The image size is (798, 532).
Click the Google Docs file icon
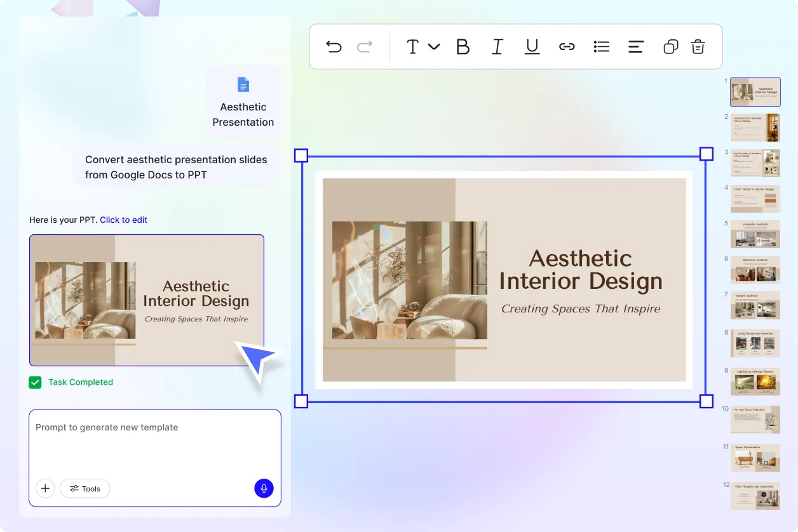pos(243,84)
